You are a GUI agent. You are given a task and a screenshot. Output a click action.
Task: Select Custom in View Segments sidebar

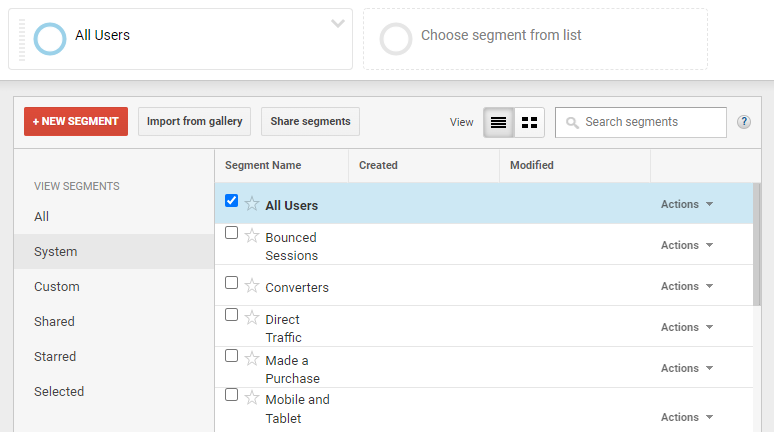(57, 287)
